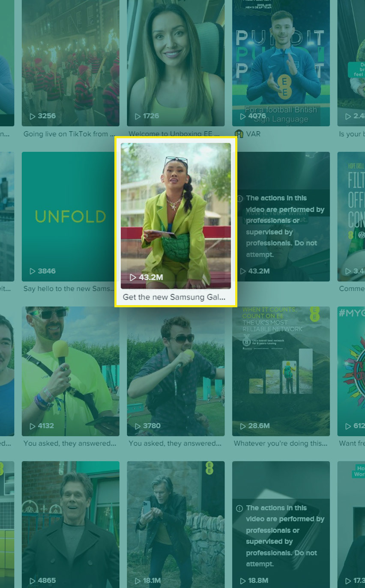
Task: Click the 3256 view count
Action: pos(42,116)
